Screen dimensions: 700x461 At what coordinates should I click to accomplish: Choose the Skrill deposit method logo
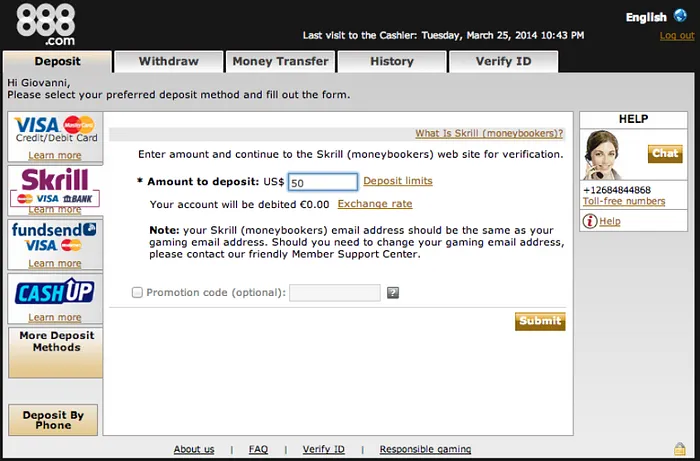[x=55, y=185]
